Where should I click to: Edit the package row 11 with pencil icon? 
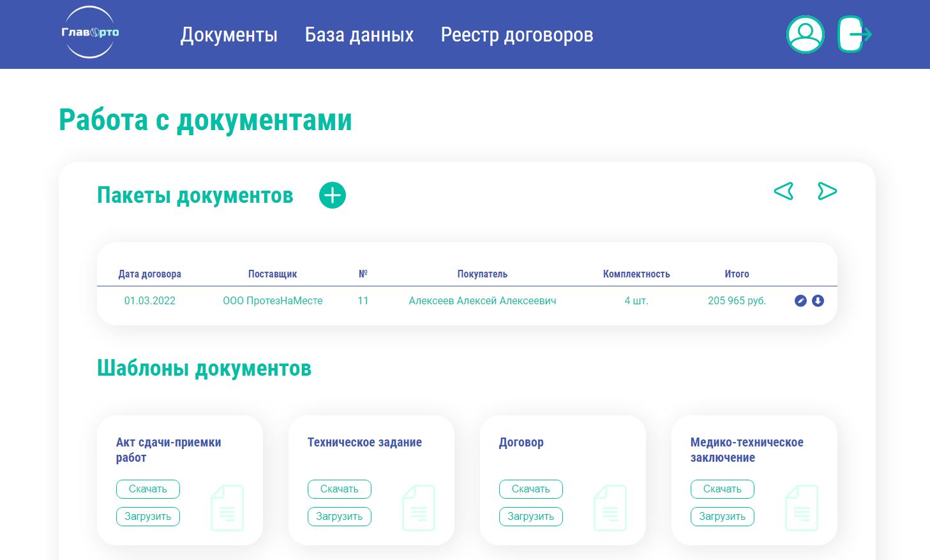[800, 301]
